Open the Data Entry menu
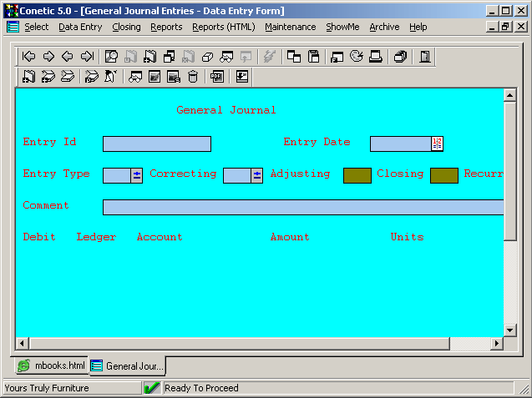 [80, 27]
